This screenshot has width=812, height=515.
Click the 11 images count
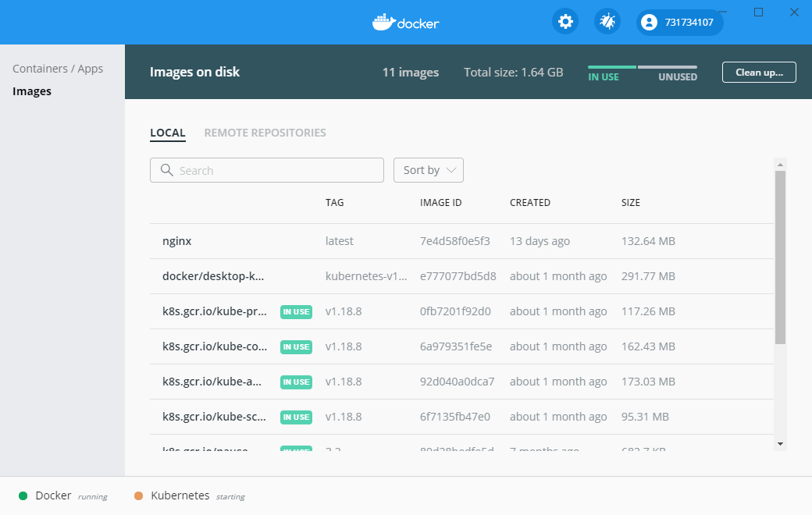coord(411,73)
